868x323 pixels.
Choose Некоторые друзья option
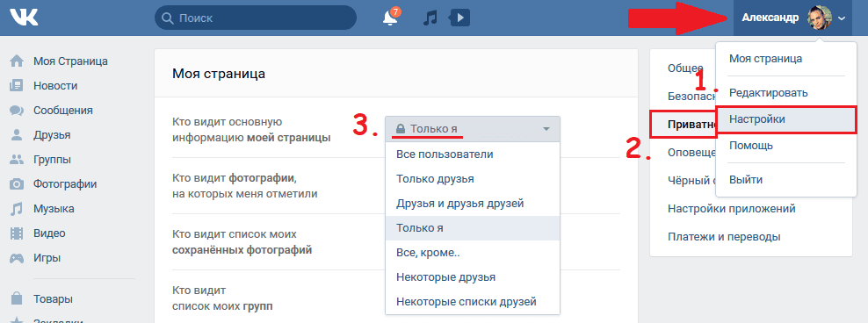[472, 277]
